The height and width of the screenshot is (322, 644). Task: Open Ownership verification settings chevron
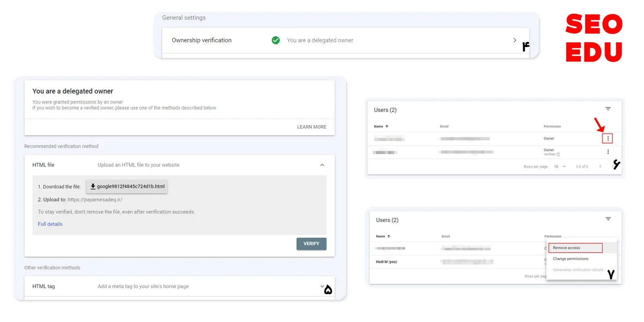514,40
